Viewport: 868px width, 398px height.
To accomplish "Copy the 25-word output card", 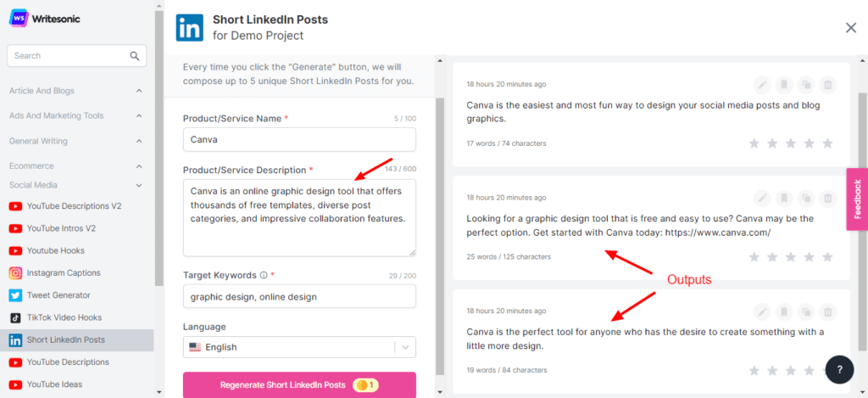I will [x=806, y=198].
